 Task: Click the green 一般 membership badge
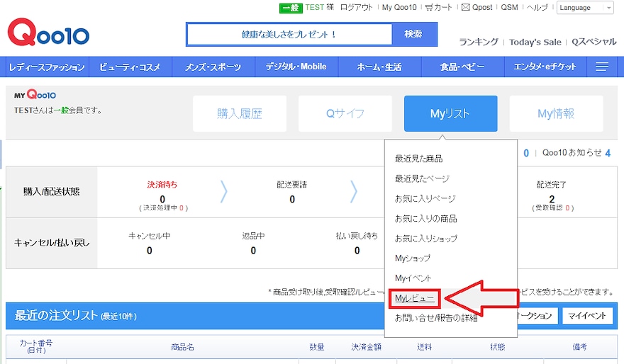click(291, 8)
